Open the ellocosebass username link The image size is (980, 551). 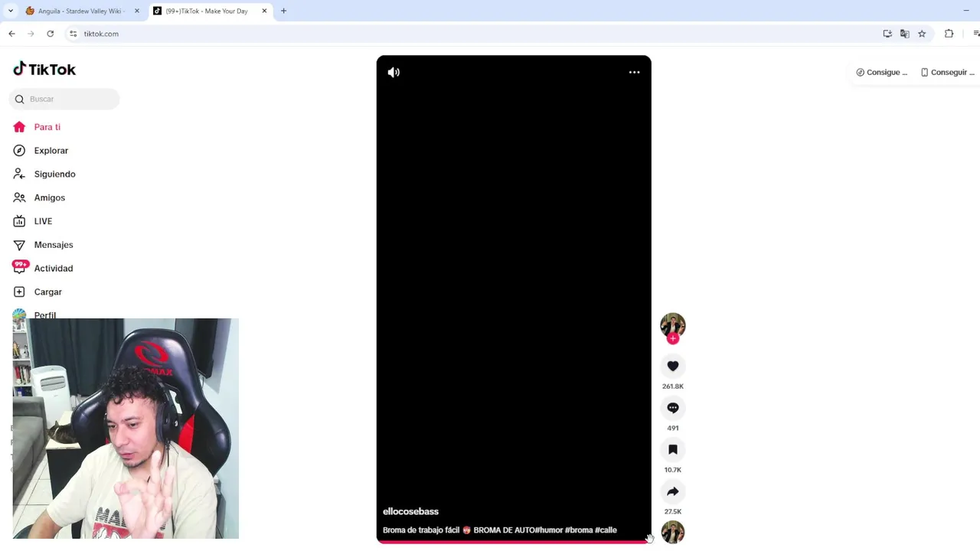[x=410, y=511]
